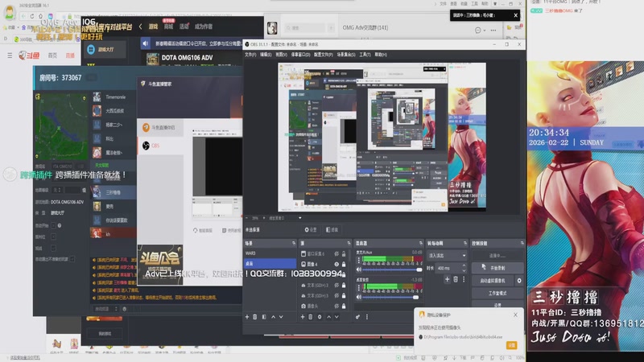Open OBS File menu

(x=250, y=55)
